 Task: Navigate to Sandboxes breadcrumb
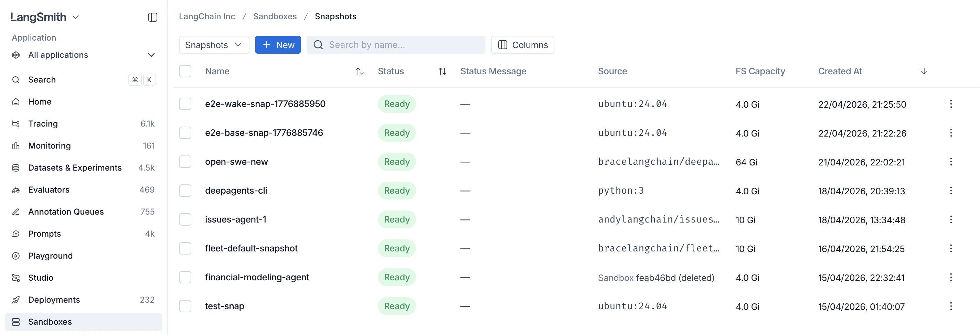[275, 17]
